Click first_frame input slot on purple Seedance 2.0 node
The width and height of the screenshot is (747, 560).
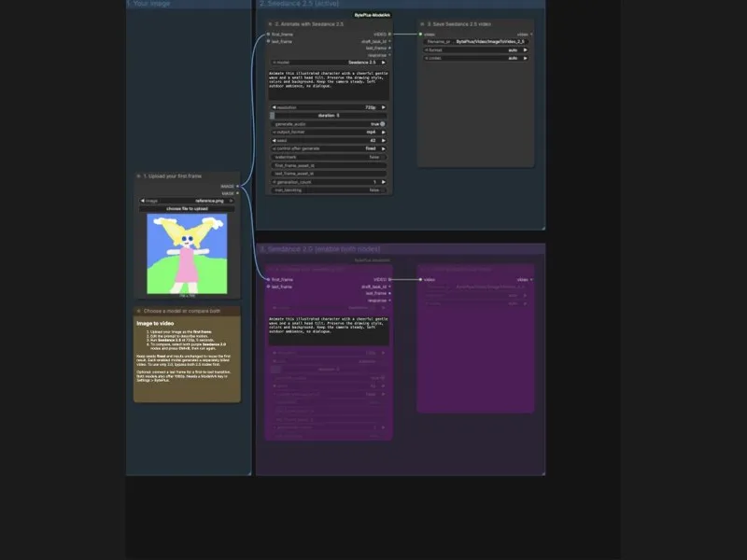[268, 279]
